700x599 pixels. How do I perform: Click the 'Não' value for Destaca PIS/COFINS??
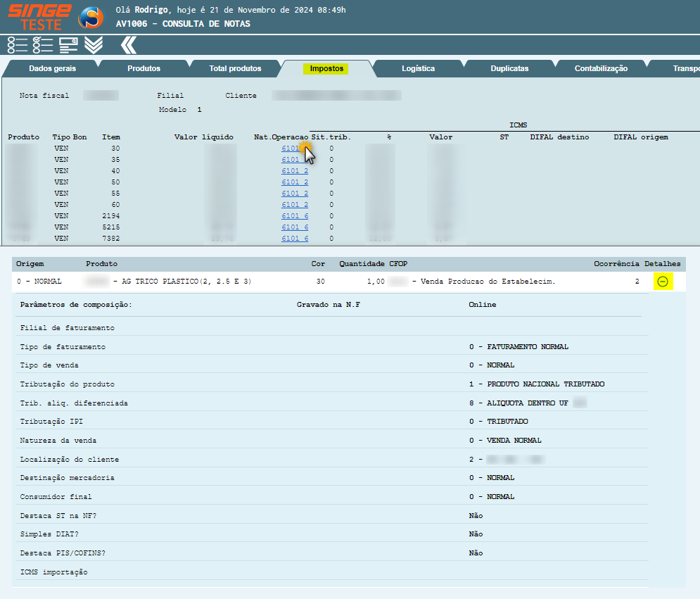pyautogui.click(x=476, y=553)
